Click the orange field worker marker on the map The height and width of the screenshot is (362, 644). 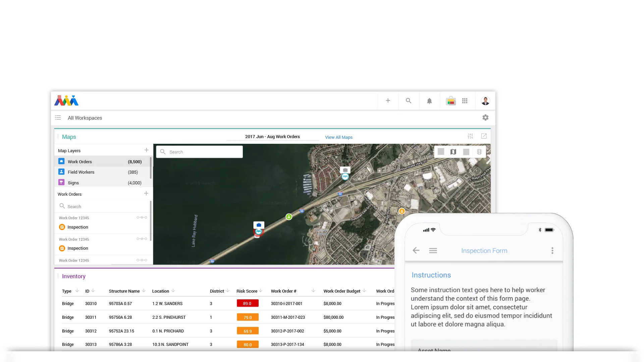pyautogui.click(x=402, y=211)
